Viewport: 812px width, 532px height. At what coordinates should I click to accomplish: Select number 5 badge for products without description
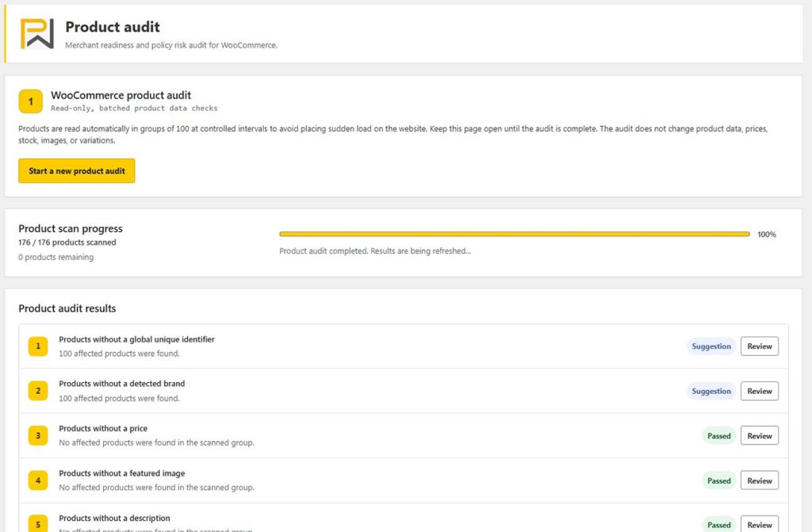pos(38,523)
